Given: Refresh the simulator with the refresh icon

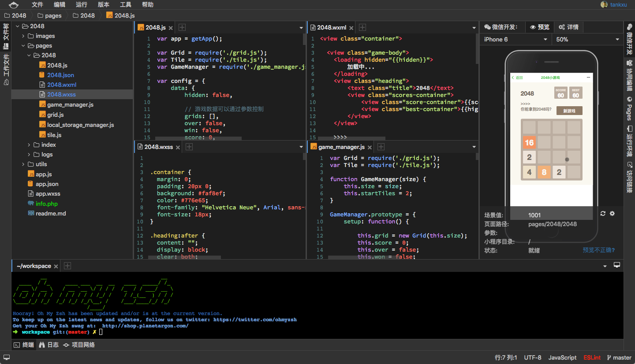Looking at the screenshot, I should pos(603,213).
